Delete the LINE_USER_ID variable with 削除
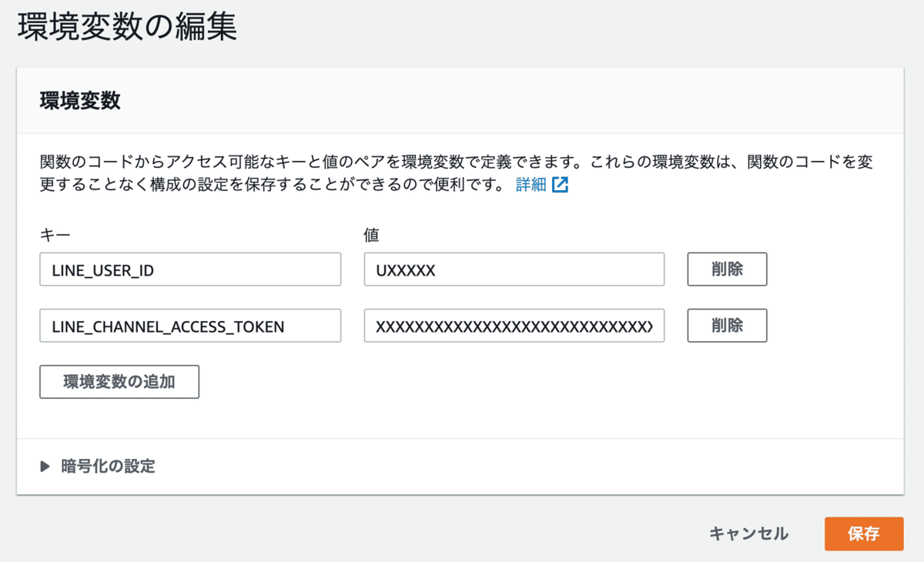The image size is (924, 562). click(x=728, y=269)
